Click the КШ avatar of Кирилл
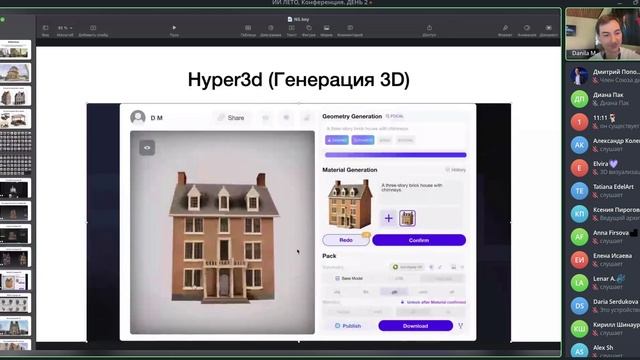Viewport: 640px width, 360px height. (579, 329)
